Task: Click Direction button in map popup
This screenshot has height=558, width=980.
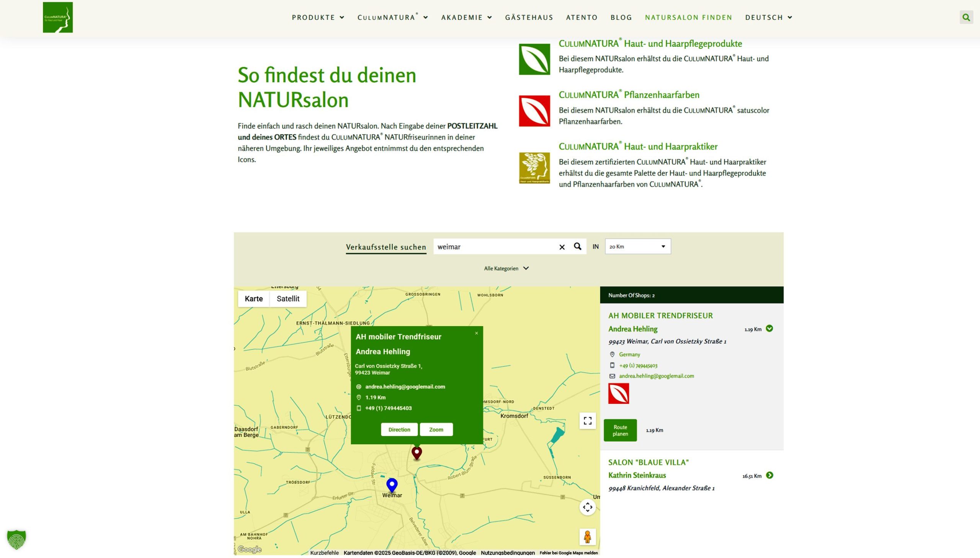Action: point(399,430)
